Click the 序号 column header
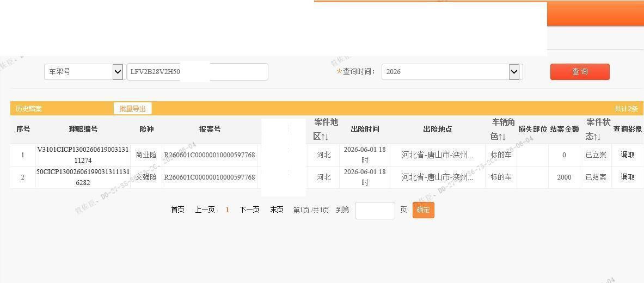Screen dimensions: 644x283 click(x=23, y=129)
